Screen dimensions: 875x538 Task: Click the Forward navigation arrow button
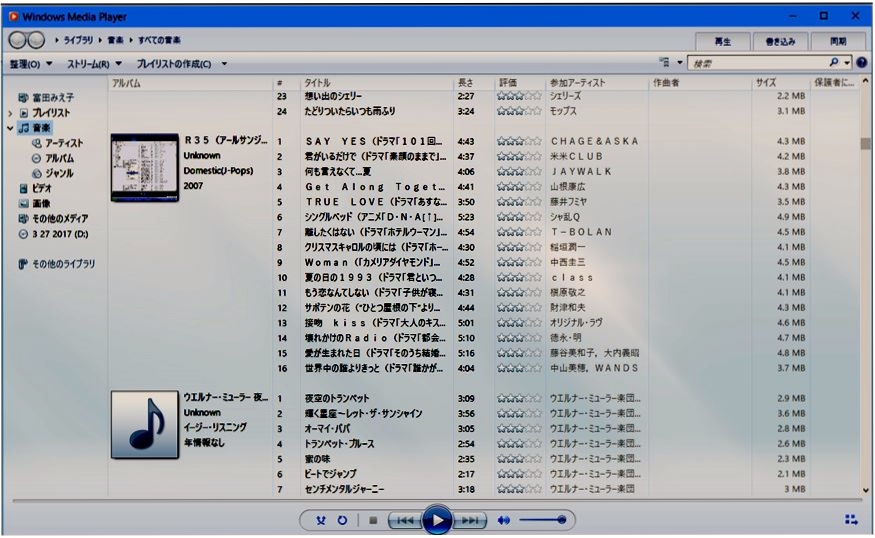click(x=36, y=40)
